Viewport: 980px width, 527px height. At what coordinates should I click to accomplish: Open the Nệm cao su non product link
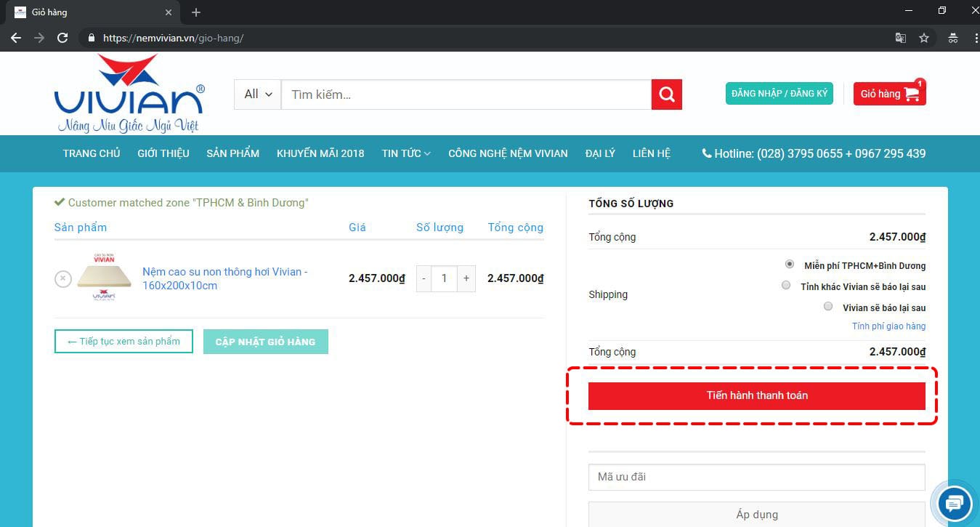[225, 278]
